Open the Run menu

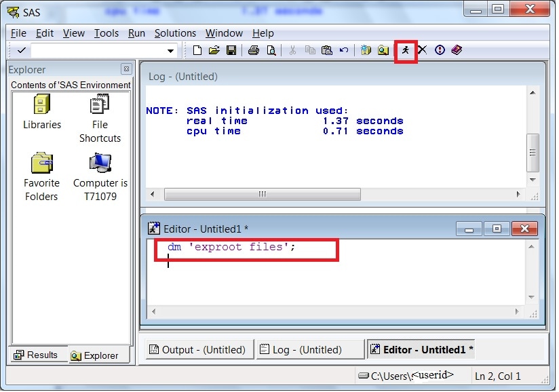pos(136,33)
